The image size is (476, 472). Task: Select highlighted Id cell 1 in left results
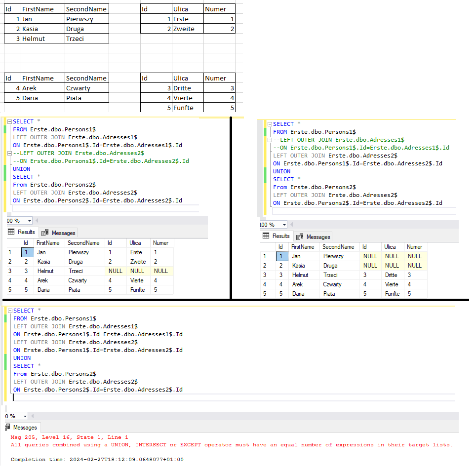tap(27, 253)
